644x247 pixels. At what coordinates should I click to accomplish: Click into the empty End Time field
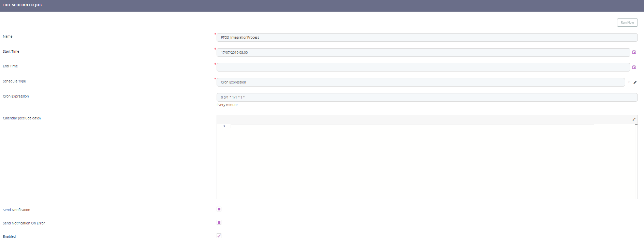pos(423,67)
